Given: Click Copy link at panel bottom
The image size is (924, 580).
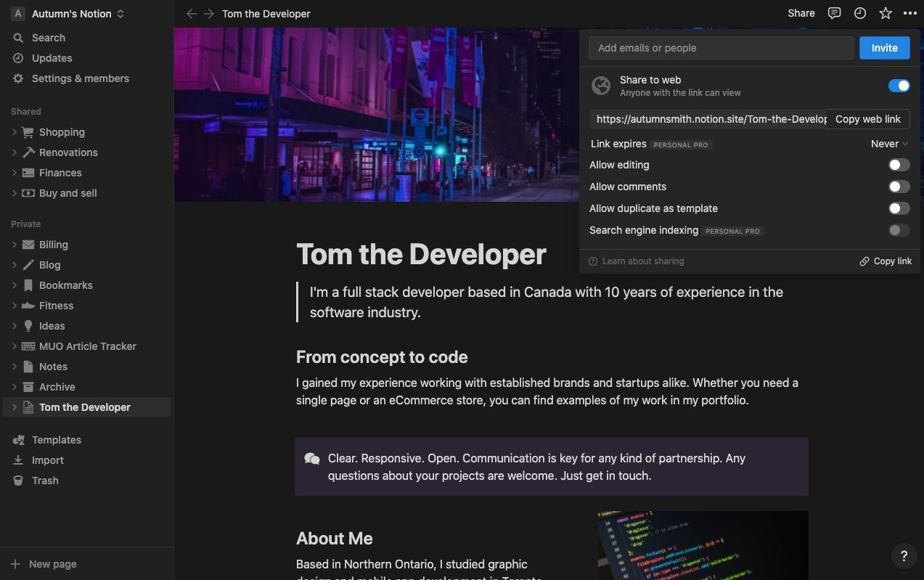Looking at the screenshot, I should (x=886, y=261).
